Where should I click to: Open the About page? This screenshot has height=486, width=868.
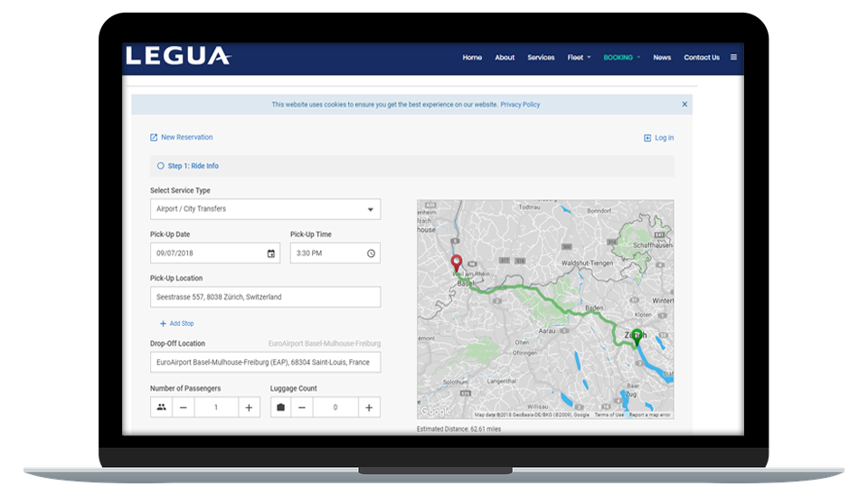pyautogui.click(x=505, y=57)
